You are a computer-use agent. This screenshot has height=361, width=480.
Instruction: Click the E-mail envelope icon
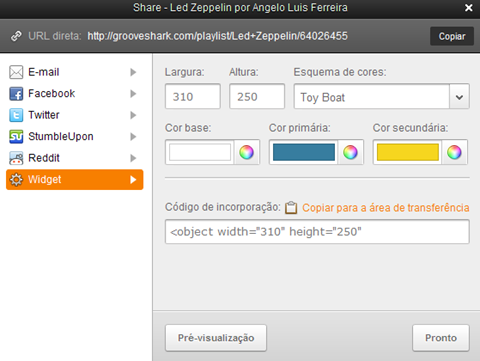coord(16,72)
